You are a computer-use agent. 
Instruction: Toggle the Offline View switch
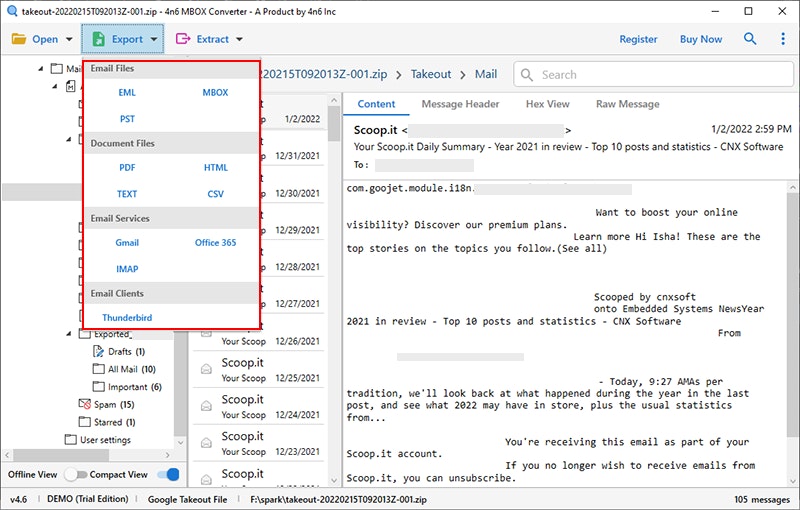pos(76,474)
